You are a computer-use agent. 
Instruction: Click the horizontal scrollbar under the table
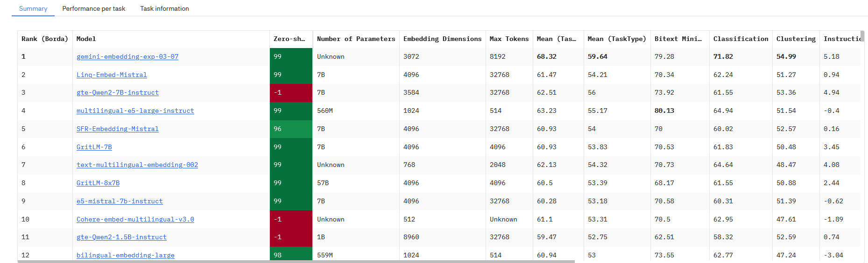pyautogui.click(x=296, y=262)
